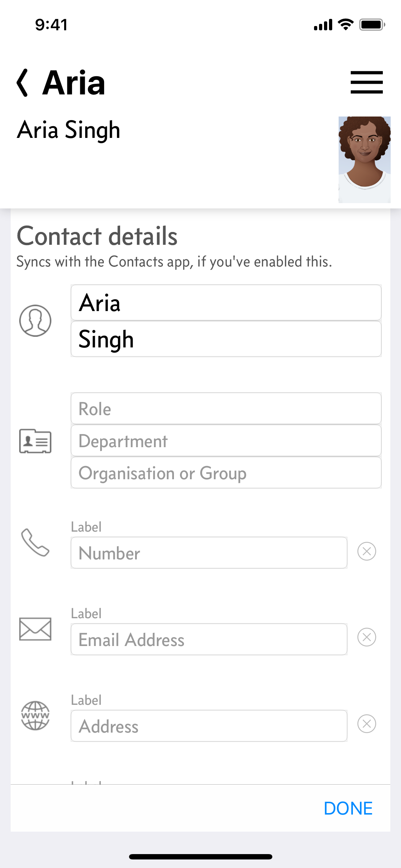This screenshot has width=401, height=868.
Task: Tap Aria Singh's profile photo
Action: (364, 160)
